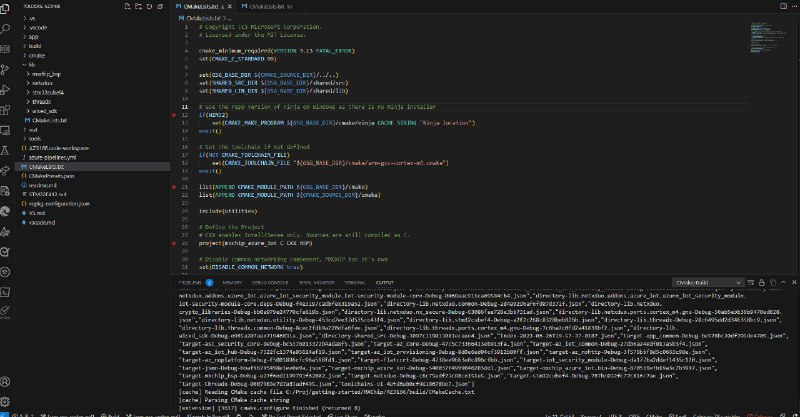800x417 pixels.
Task: Click the Refresh Explorer icon
Action: (149, 6)
